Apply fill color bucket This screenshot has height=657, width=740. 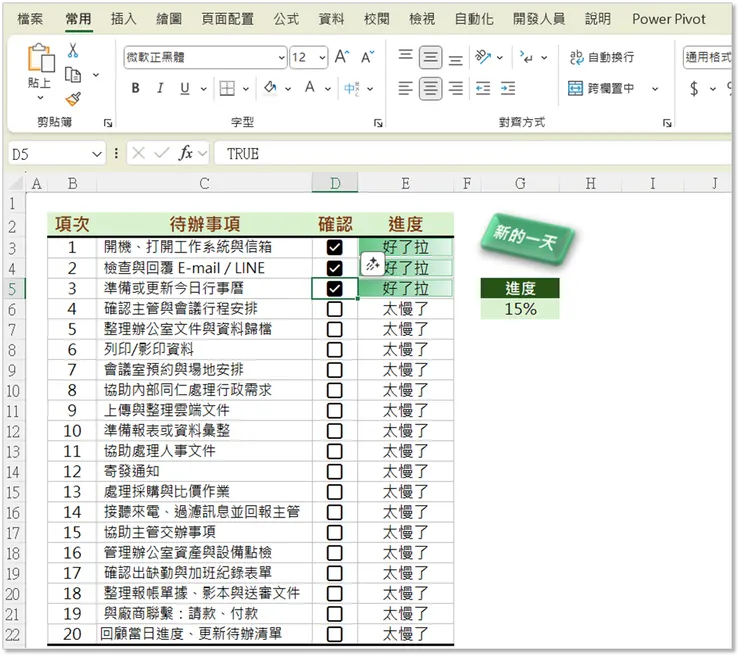[270, 88]
